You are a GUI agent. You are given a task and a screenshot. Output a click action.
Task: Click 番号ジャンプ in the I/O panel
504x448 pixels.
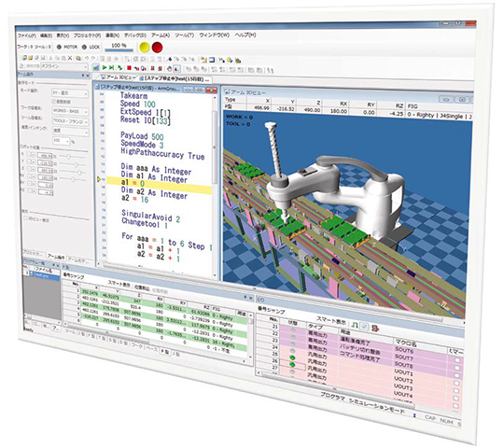[x=271, y=311]
